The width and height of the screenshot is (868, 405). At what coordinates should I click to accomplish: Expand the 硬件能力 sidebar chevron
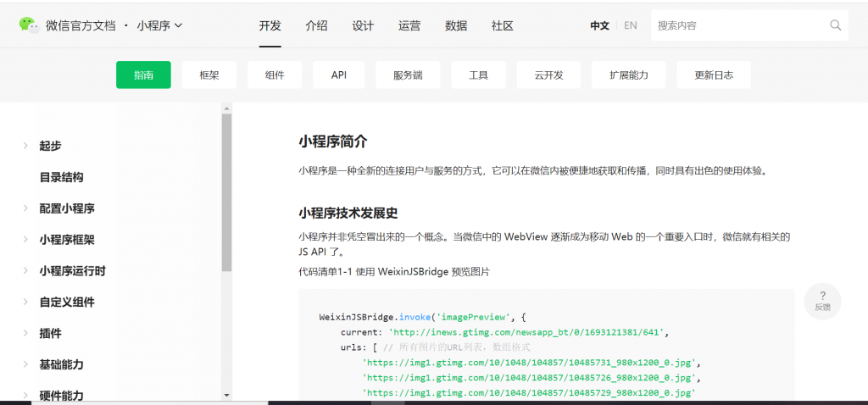[x=25, y=396]
